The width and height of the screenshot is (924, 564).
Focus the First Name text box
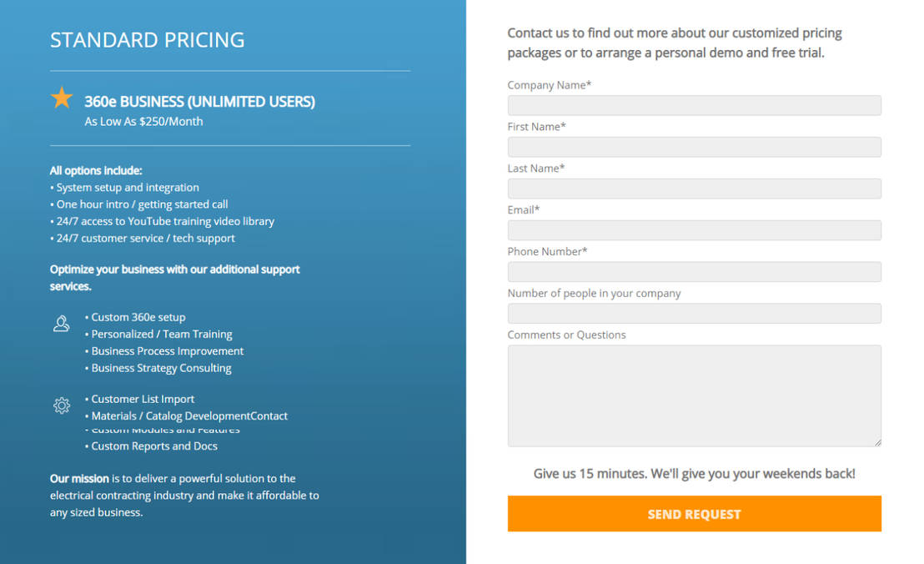coord(694,147)
